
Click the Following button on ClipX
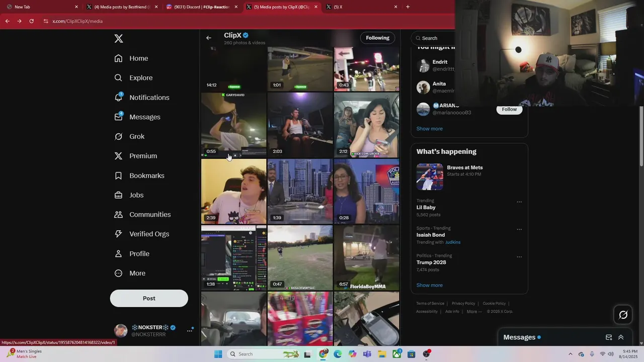pyautogui.click(x=377, y=38)
